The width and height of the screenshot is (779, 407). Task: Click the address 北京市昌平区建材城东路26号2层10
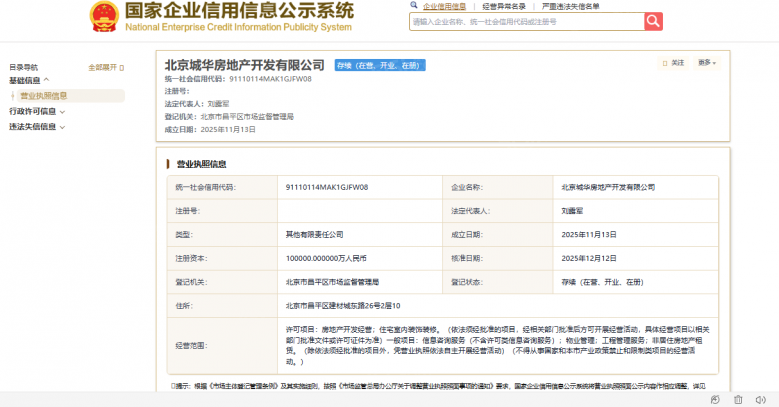[x=343, y=306]
